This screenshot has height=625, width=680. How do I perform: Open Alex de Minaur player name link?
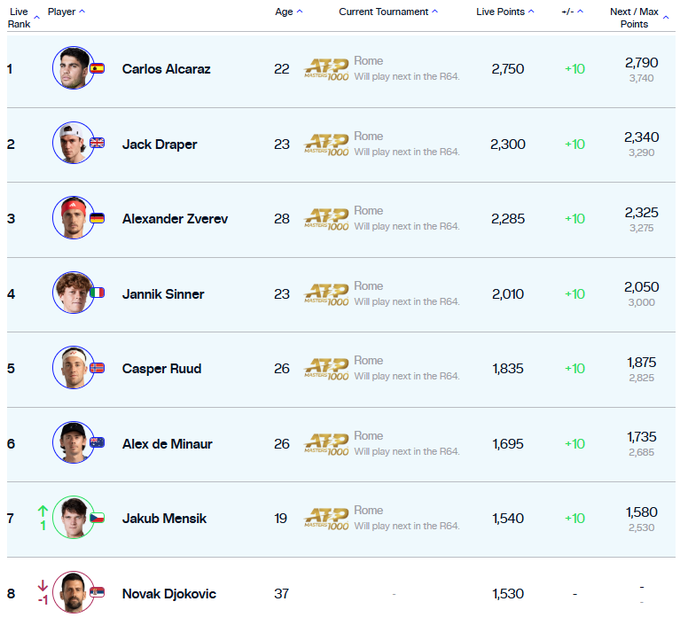(x=167, y=443)
